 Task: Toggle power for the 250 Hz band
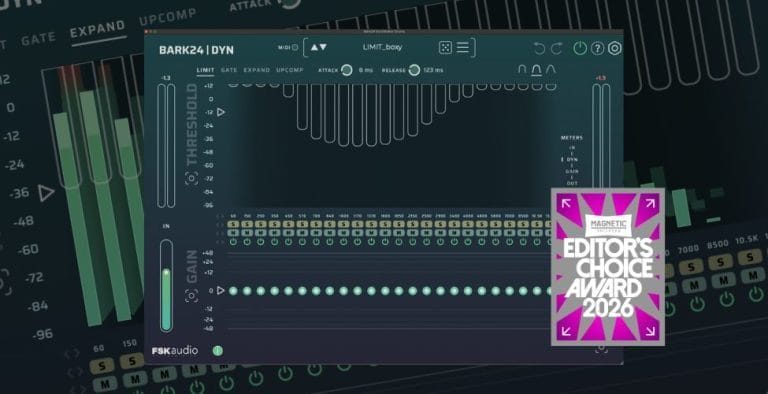pos(261,242)
